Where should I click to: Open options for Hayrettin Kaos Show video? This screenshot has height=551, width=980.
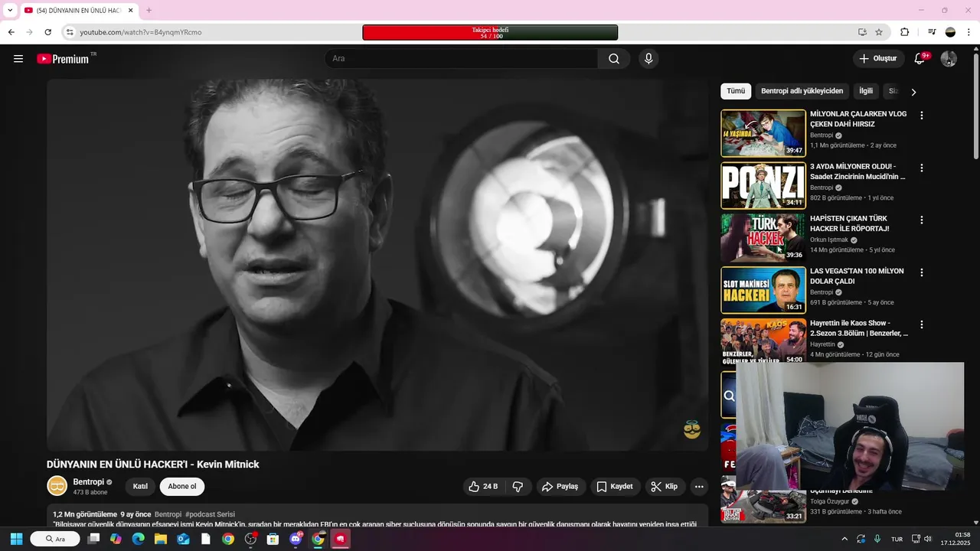922,324
